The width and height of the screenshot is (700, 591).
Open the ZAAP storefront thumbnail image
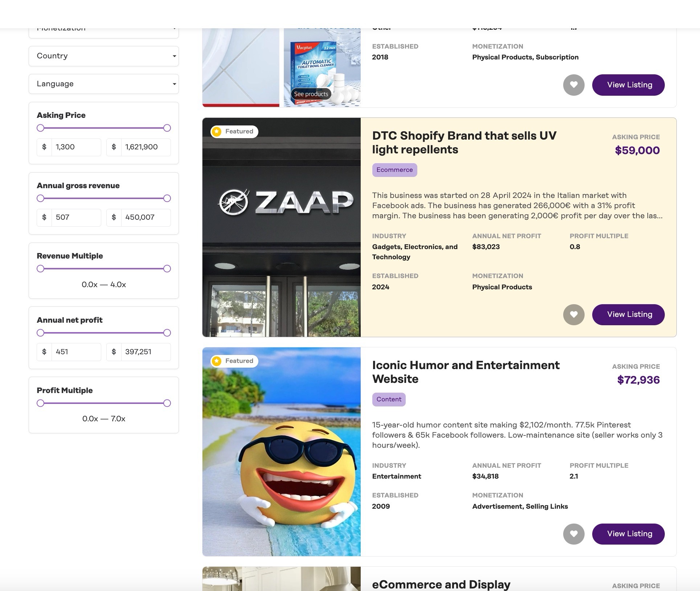281,227
